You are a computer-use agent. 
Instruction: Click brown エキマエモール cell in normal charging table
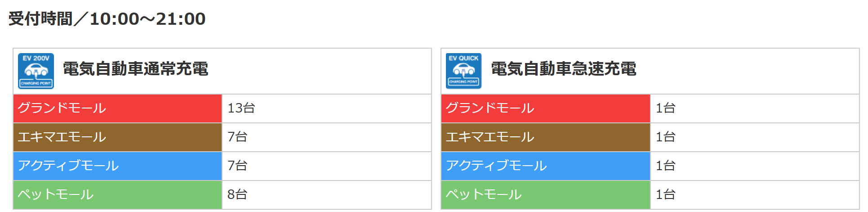coord(117,137)
